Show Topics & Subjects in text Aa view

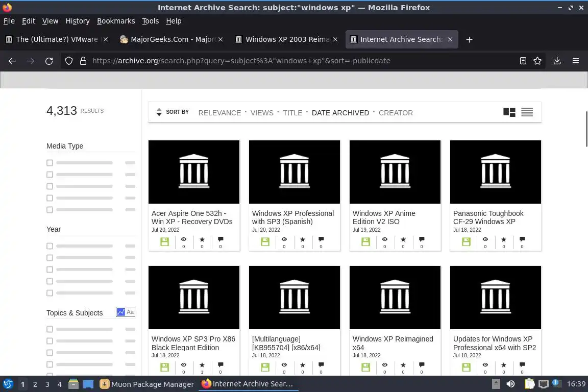[130, 312]
